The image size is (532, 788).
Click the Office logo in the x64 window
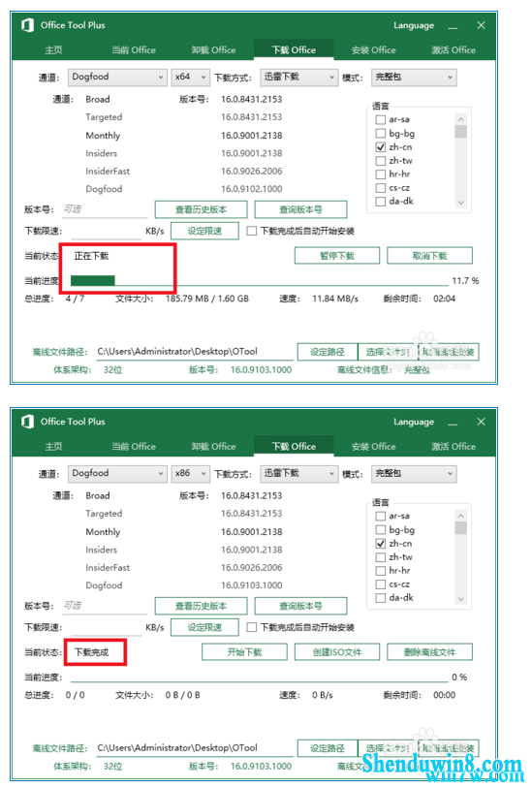(28, 24)
